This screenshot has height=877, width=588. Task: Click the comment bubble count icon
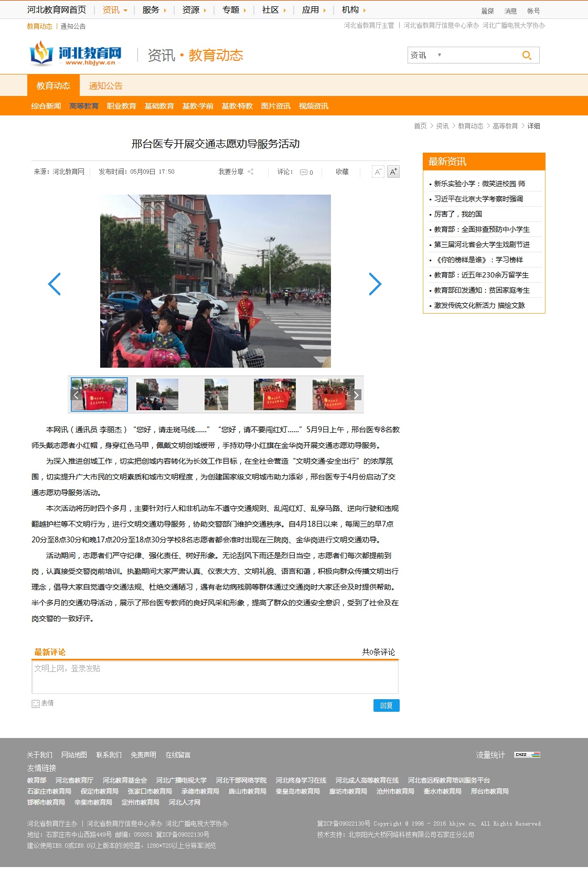(304, 172)
